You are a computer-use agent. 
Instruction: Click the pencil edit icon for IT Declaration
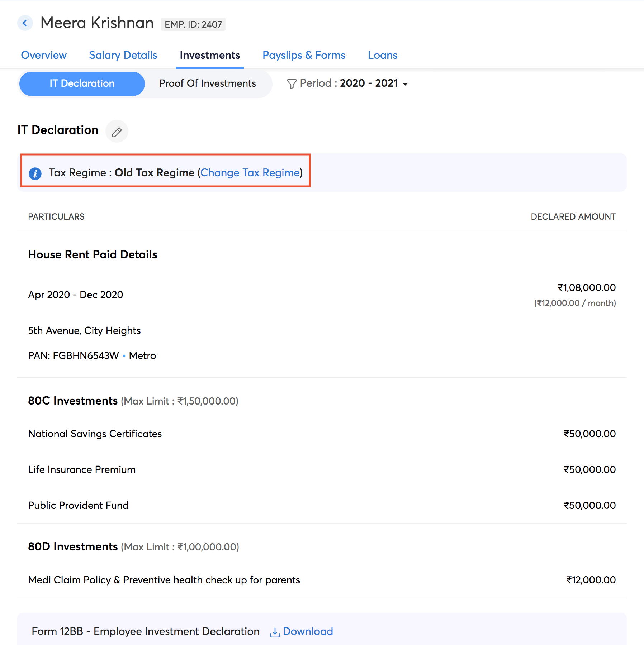coord(117,132)
